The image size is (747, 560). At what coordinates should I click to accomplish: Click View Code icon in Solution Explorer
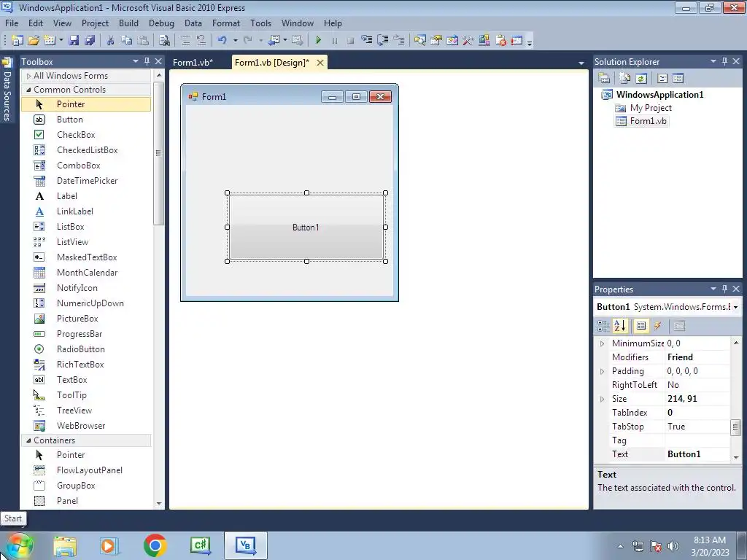(x=662, y=78)
